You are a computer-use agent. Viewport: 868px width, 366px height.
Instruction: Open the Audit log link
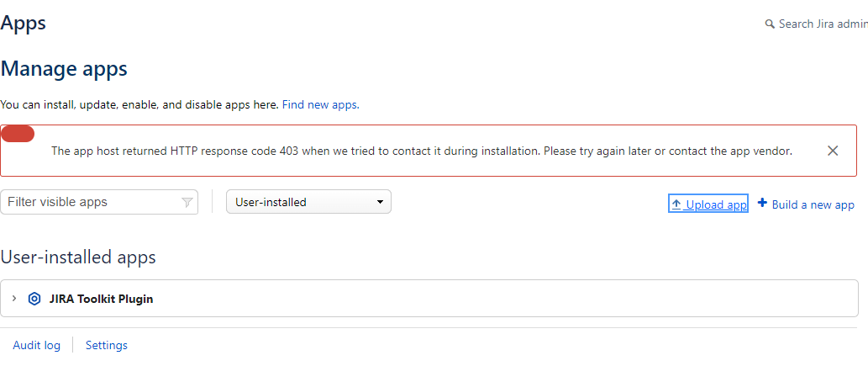point(36,345)
